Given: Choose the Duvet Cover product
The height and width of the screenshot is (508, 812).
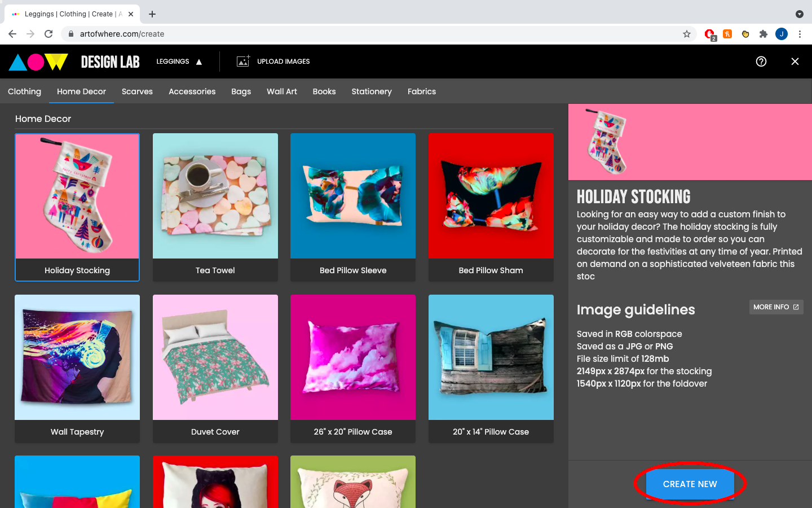Looking at the screenshot, I should 215,369.
